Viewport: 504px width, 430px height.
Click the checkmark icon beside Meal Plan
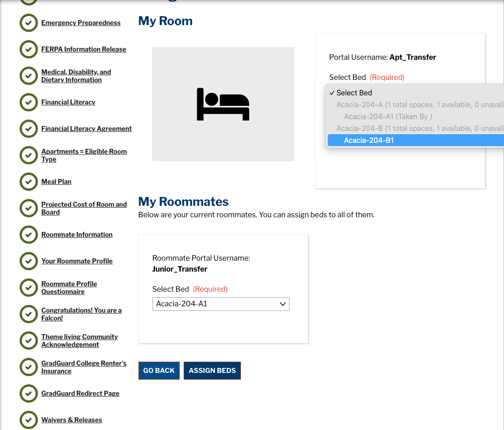click(x=28, y=182)
